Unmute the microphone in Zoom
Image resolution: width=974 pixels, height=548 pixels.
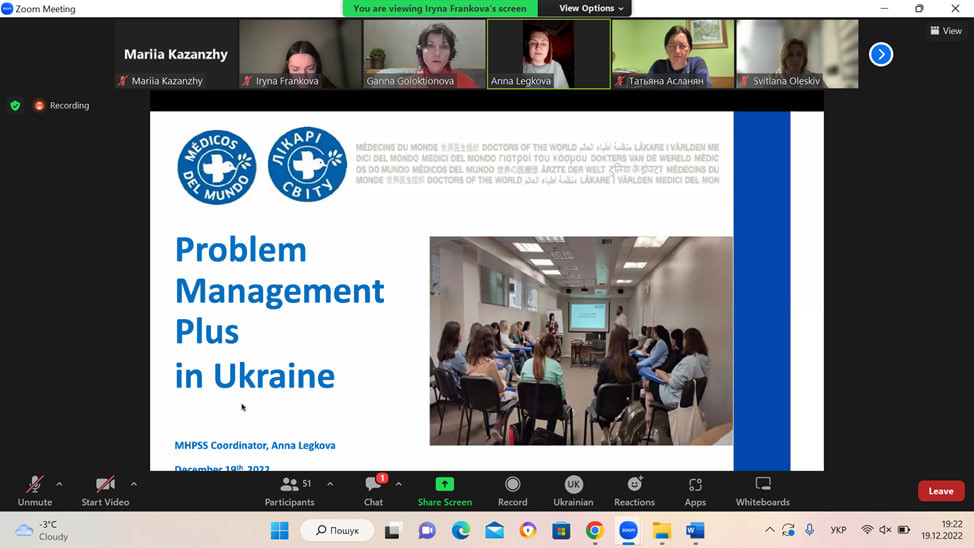[x=35, y=491]
